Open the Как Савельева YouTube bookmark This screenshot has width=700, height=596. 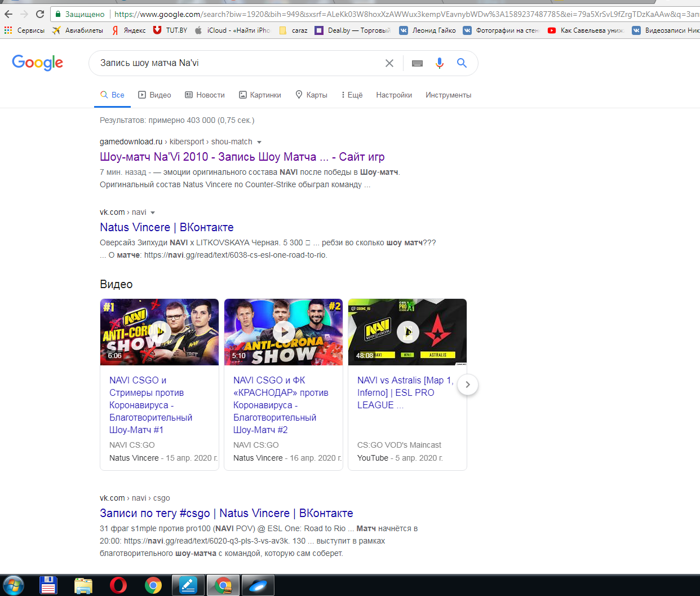point(586,30)
